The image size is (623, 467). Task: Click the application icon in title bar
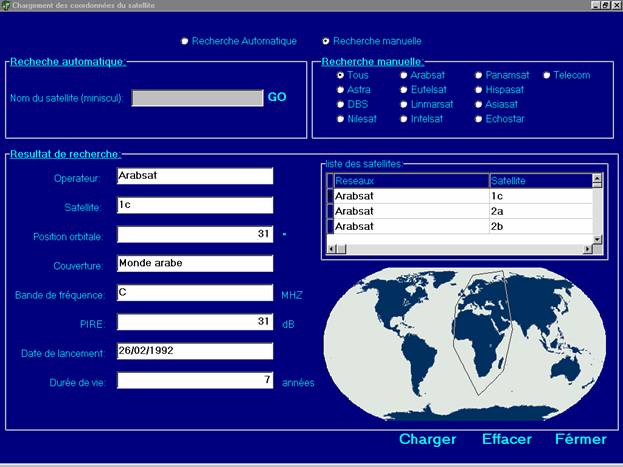click(x=6, y=6)
